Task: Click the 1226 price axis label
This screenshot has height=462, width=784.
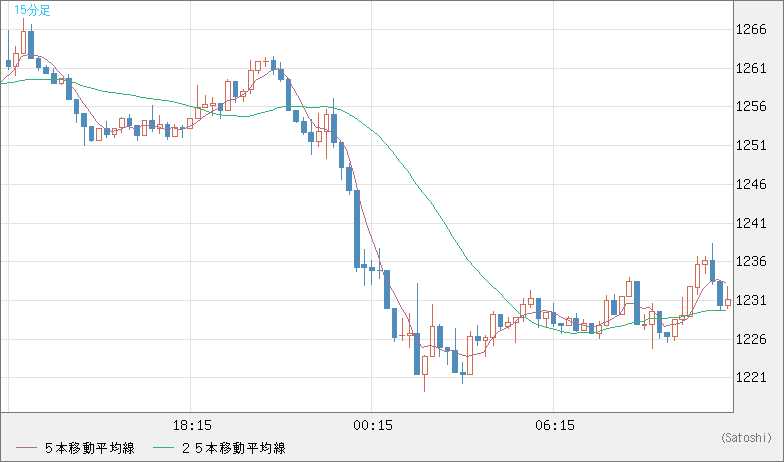Action: (x=751, y=339)
